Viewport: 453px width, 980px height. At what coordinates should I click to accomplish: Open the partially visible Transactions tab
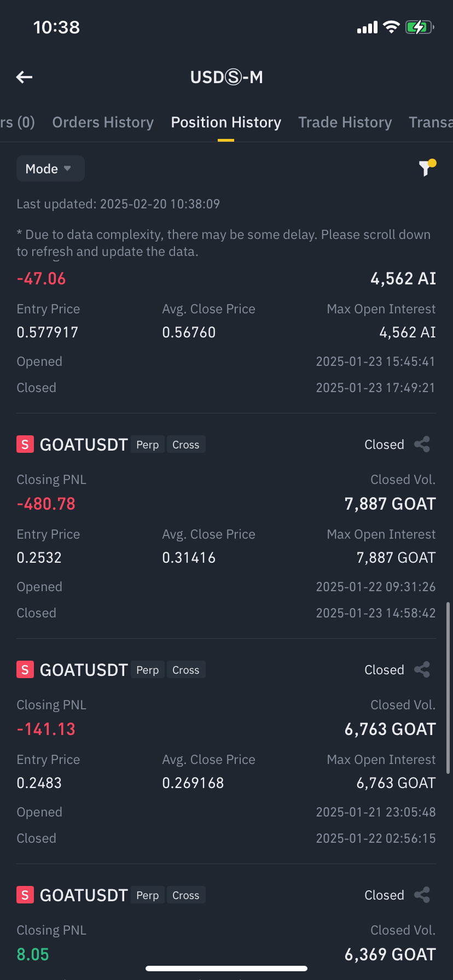[x=431, y=122]
